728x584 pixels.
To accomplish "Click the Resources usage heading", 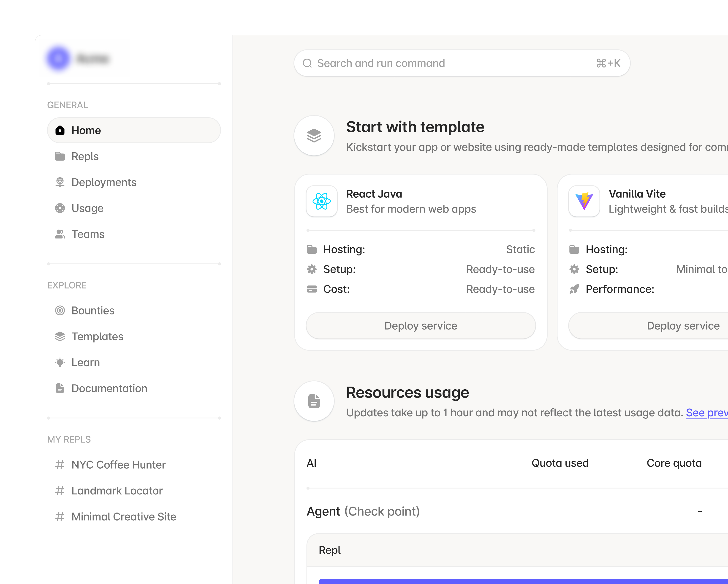I will (407, 393).
